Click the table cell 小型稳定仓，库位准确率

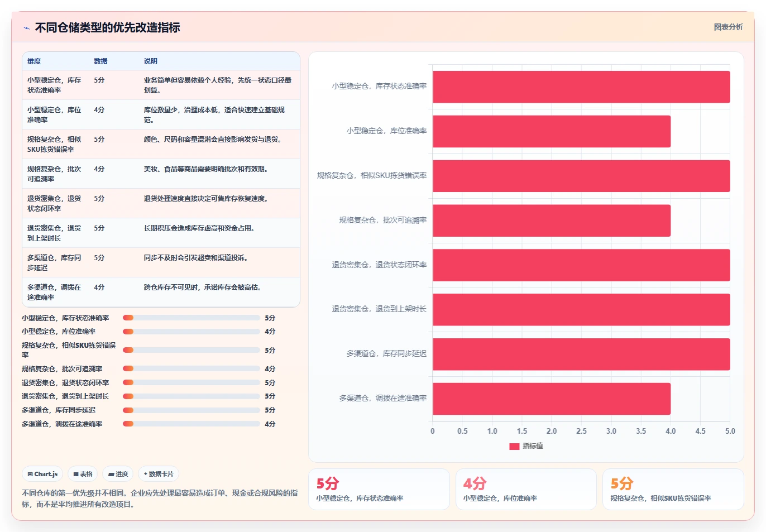pyautogui.click(x=55, y=114)
